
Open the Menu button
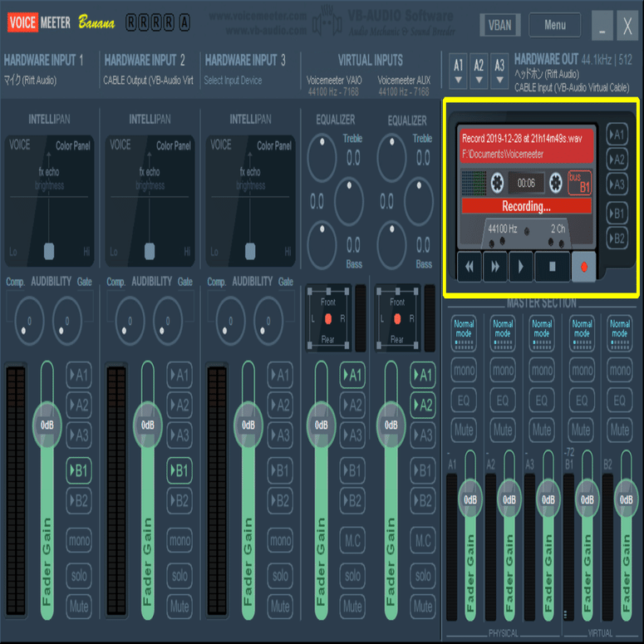point(555,25)
